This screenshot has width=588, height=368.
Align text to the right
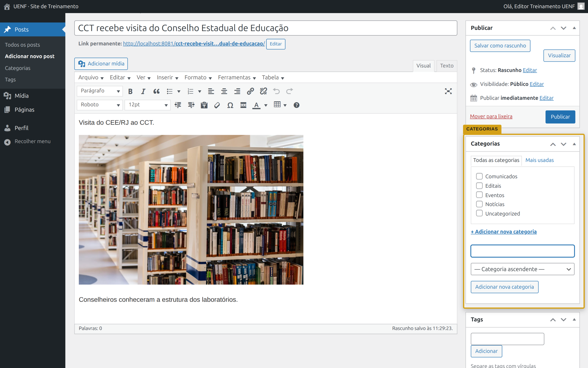pos(237,91)
